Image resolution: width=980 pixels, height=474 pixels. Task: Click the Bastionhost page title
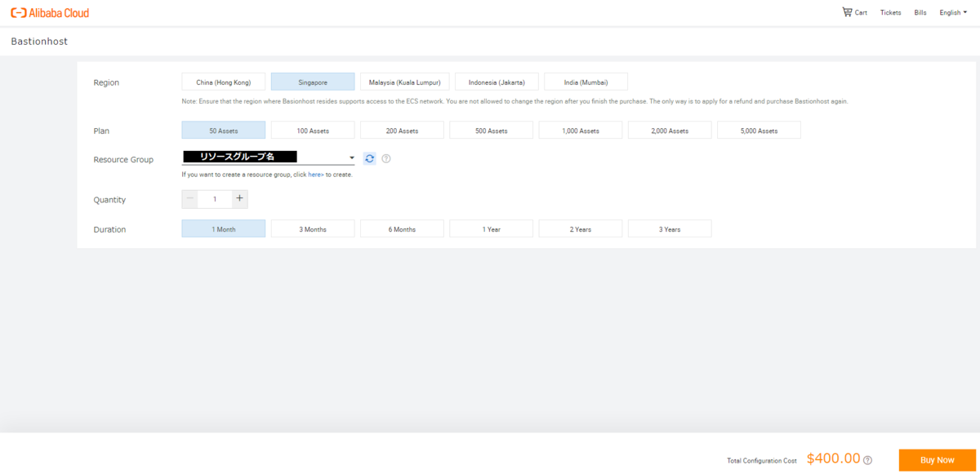coord(38,41)
